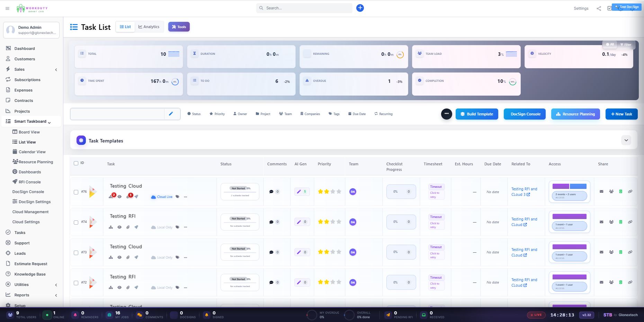Check the box for task #74
The width and height of the screenshot is (644, 322).
(x=76, y=222)
